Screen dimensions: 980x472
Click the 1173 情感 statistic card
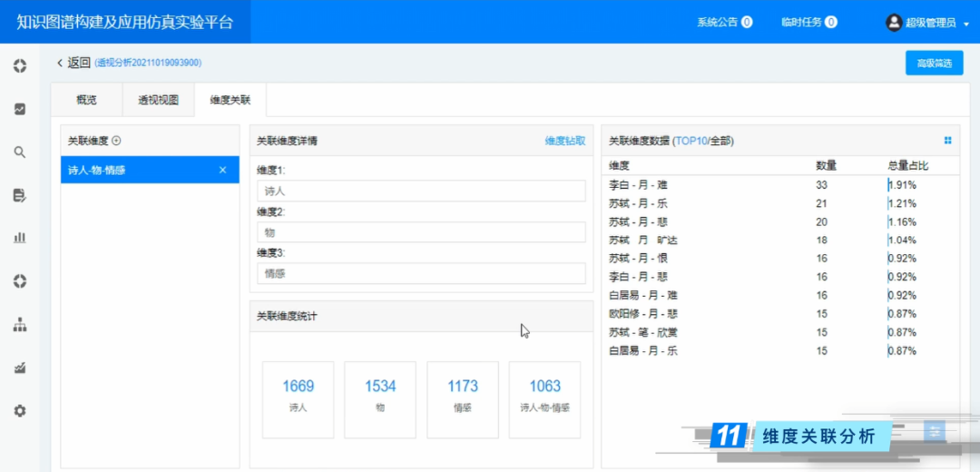coord(463,399)
